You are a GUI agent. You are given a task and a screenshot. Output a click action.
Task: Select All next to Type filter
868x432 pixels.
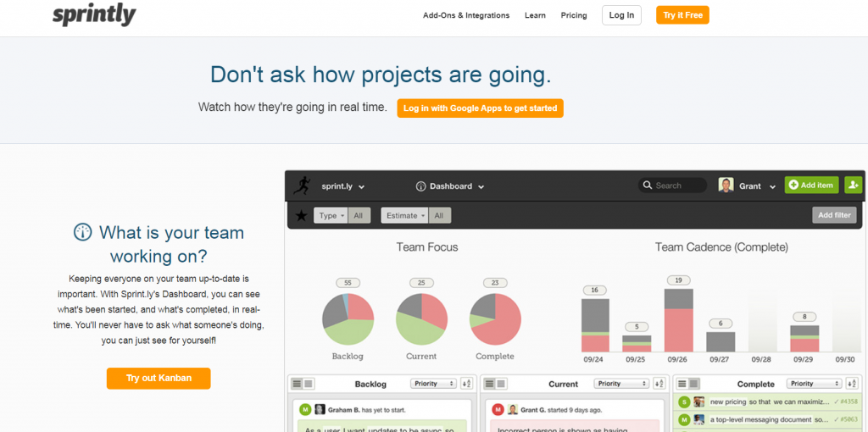pos(359,216)
